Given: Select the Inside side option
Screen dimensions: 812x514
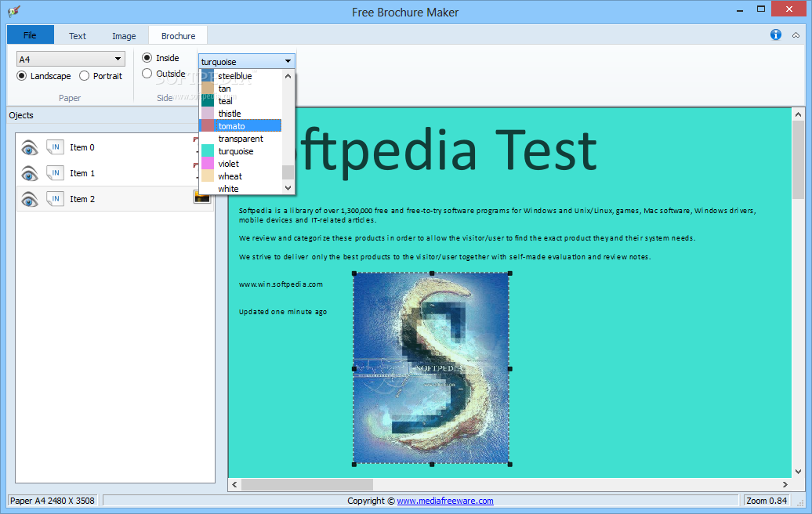Looking at the screenshot, I should coord(161,58).
